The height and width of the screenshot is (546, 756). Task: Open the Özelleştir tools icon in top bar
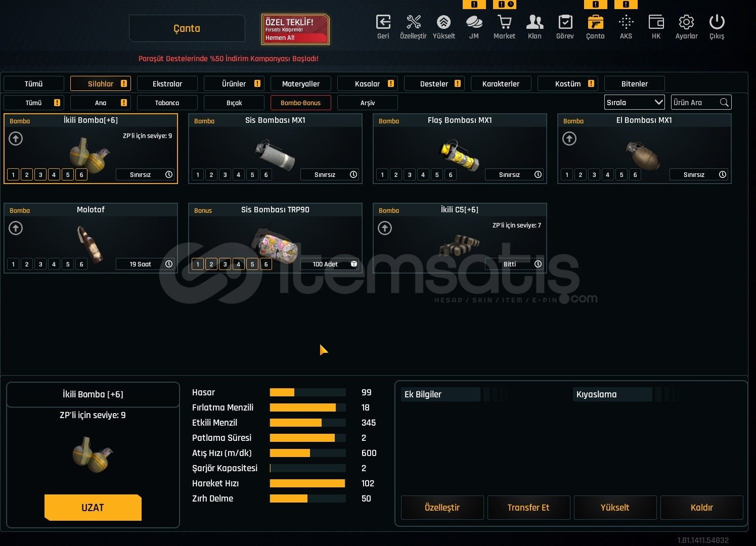pyautogui.click(x=413, y=23)
